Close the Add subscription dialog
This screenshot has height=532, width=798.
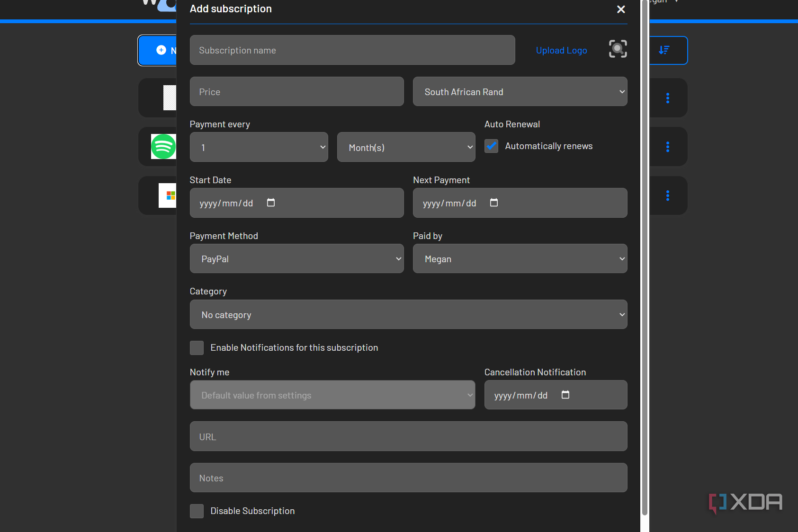click(x=621, y=9)
